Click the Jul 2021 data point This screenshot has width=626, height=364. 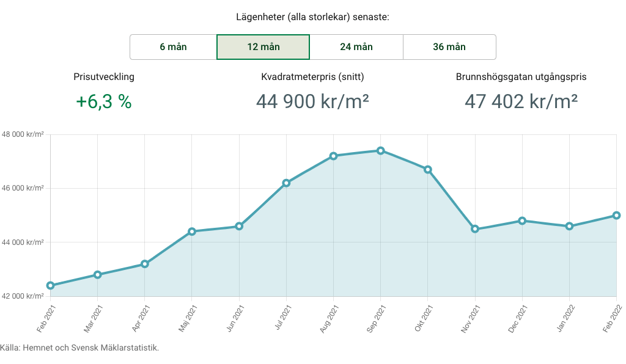pyautogui.click(x=286, y=183)
